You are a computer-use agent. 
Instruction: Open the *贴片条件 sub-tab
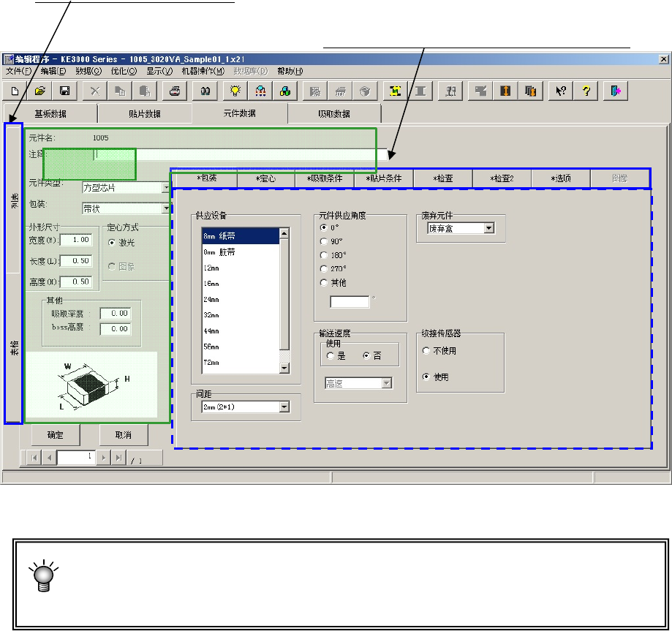coord(384,178)
